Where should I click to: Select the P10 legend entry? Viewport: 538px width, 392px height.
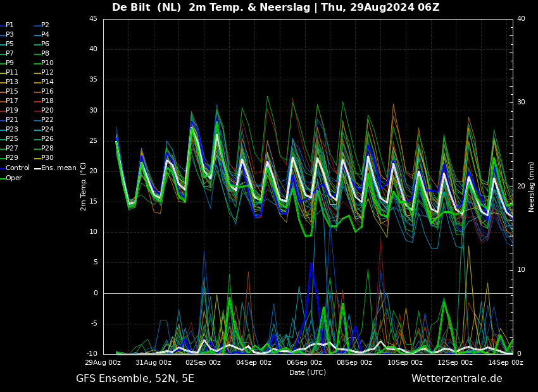[47, 63]
